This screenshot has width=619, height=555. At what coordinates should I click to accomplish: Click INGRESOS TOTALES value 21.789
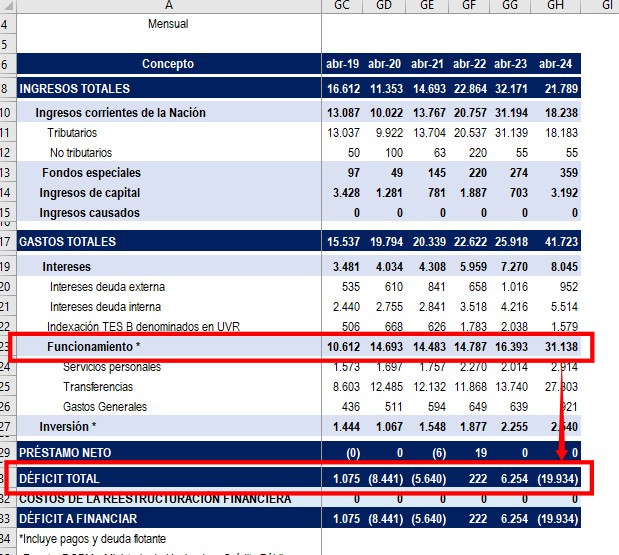[561, 88]
